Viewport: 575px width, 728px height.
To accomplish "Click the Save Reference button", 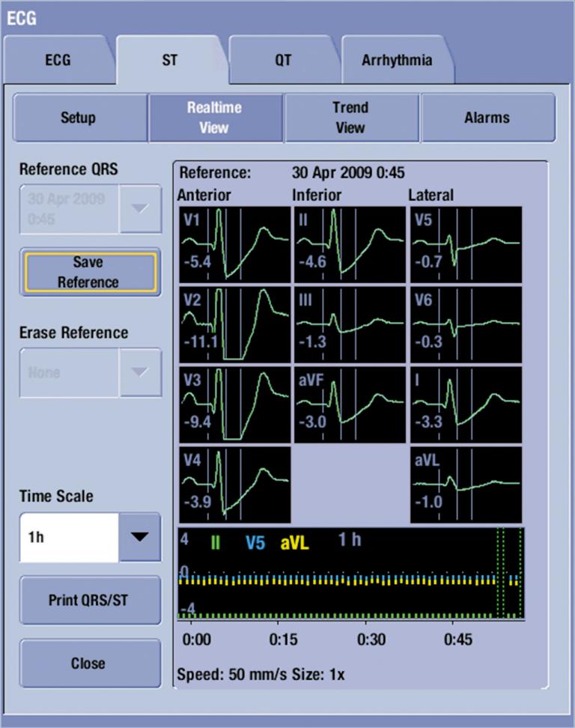I will click(90, 272).
